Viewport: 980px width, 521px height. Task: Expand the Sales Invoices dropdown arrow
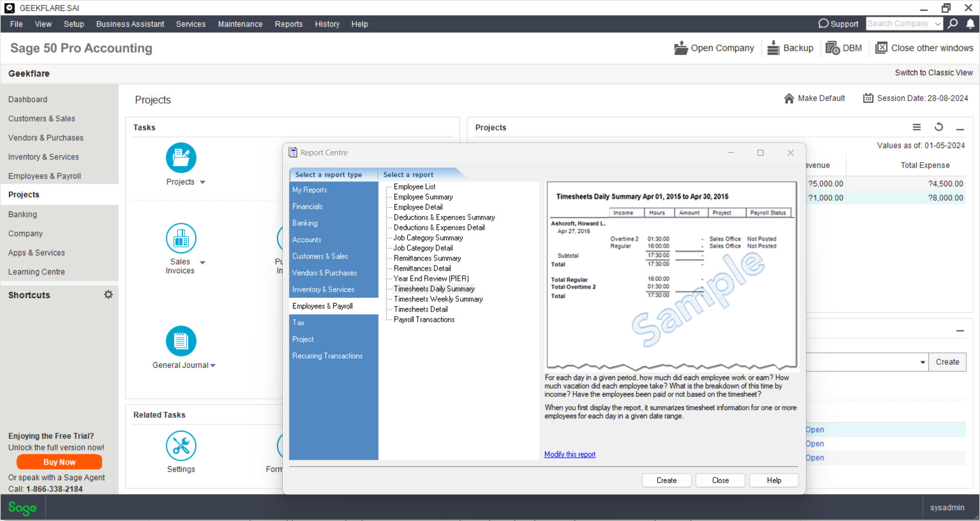tap(203, 263)
